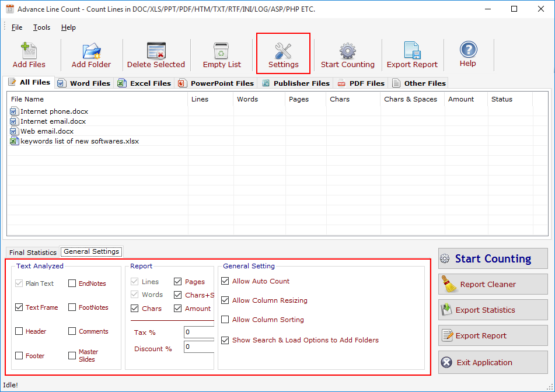Switch to the Publisher Files tab
The width and height of the screenshot is (555, 392).
(x=296, y=83)
